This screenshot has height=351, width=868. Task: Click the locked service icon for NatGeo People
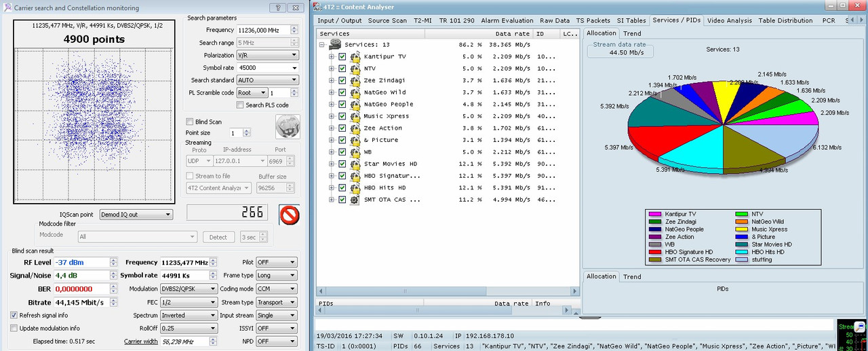355,104
